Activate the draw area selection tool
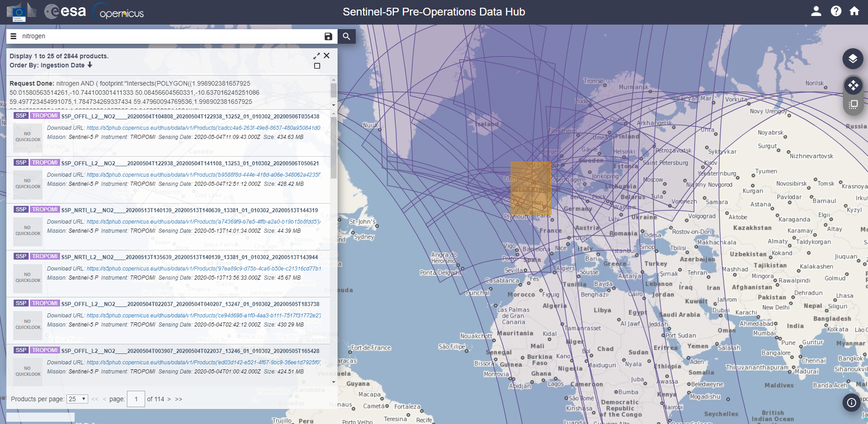Screen dimensions: 868x424 point(853,104)
